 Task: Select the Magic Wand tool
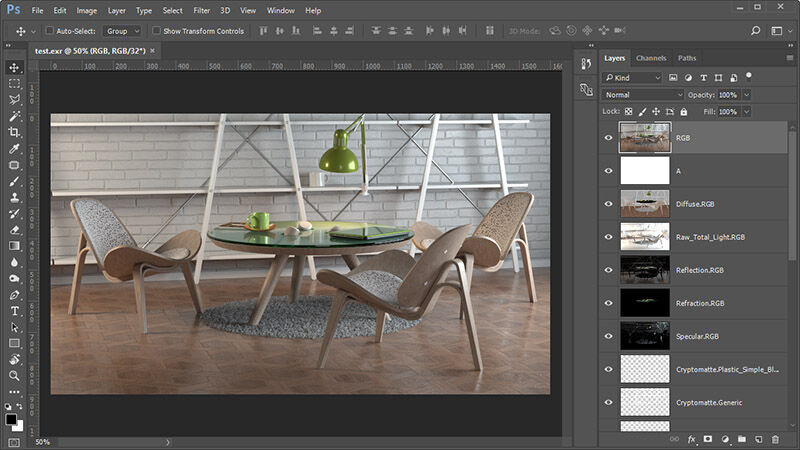pos(14,116)
